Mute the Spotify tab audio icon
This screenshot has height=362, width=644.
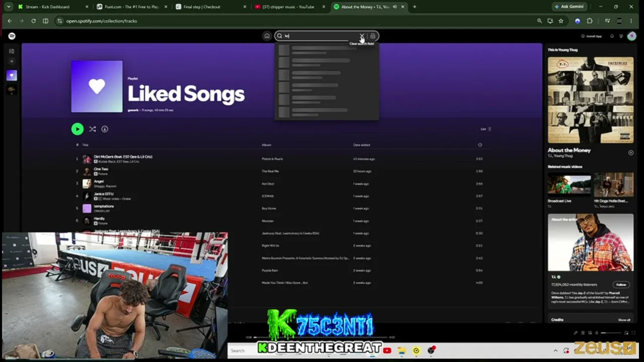(x=394, y=7)
